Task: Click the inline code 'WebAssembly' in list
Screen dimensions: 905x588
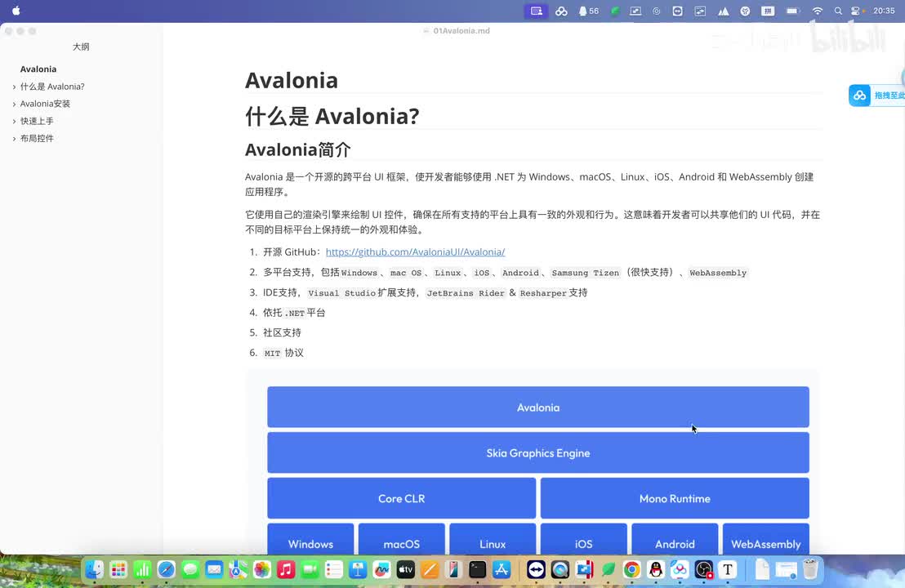Action: click(x=718, y=273)
